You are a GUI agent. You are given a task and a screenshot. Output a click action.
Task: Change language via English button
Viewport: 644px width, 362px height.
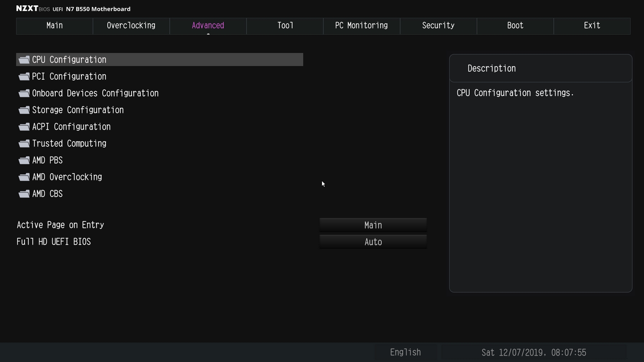[x=405, y=352]
